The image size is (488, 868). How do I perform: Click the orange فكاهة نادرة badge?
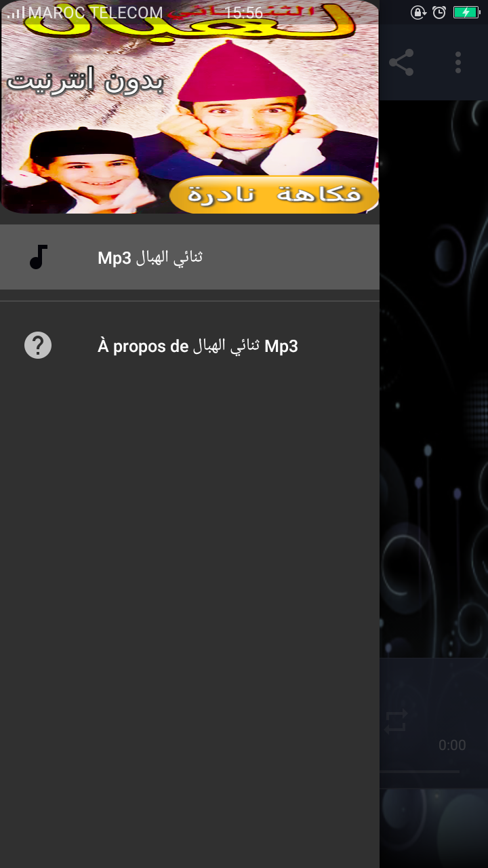[x=274, y=195]
